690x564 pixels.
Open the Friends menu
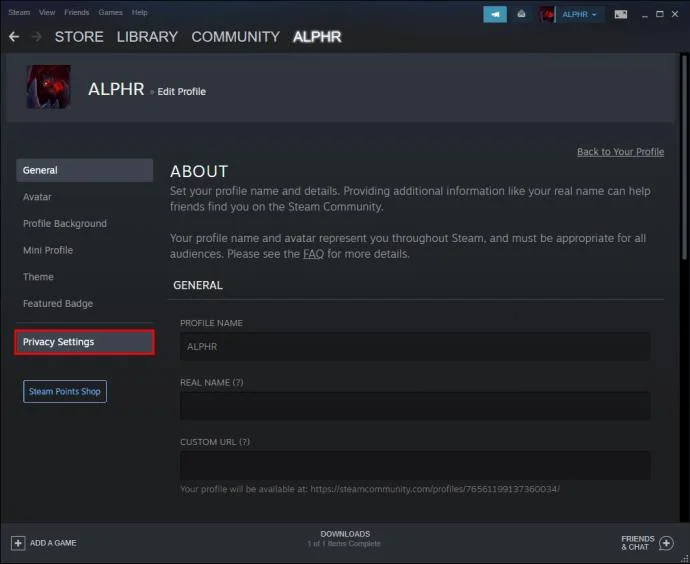pyautogui.click(x=77, y=12)
